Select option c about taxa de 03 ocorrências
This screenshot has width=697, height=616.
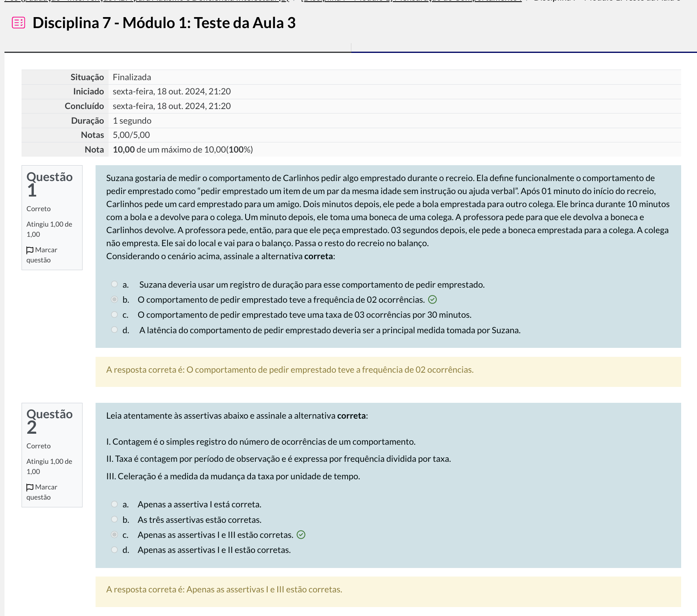coord(114,315)
